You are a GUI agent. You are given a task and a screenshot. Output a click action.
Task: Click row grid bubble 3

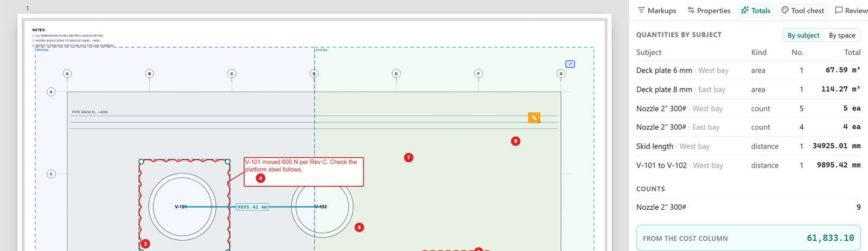[51, 174]
